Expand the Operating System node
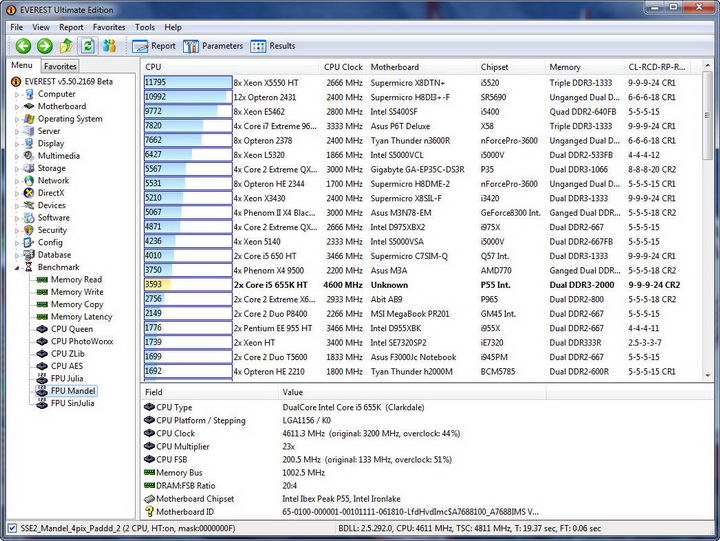This screenshot has width=720, height=541. [x=17, y=119]
